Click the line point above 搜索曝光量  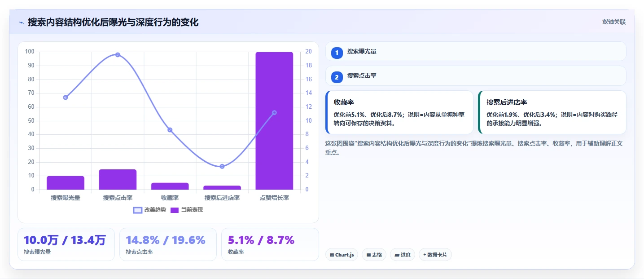[66, 97]
